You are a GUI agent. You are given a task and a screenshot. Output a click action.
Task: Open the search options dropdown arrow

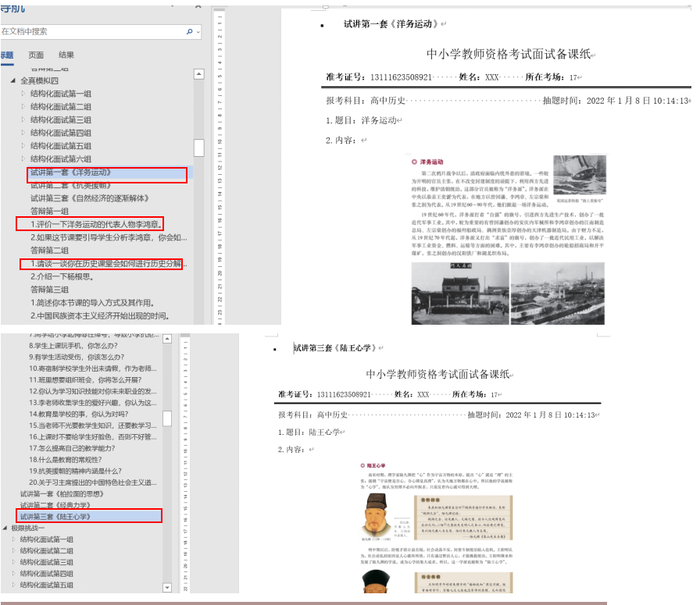(x=197, y=32)
